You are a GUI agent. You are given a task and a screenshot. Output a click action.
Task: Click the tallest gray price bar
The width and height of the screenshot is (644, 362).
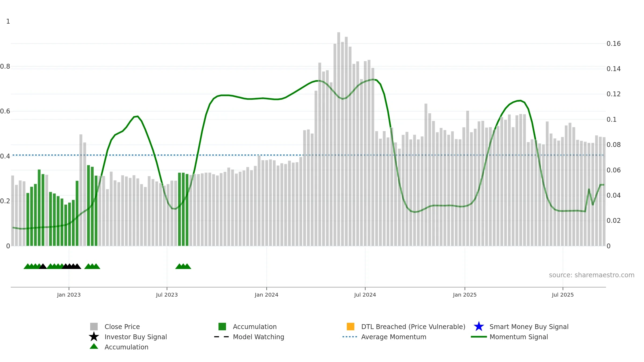coord(339,139)
